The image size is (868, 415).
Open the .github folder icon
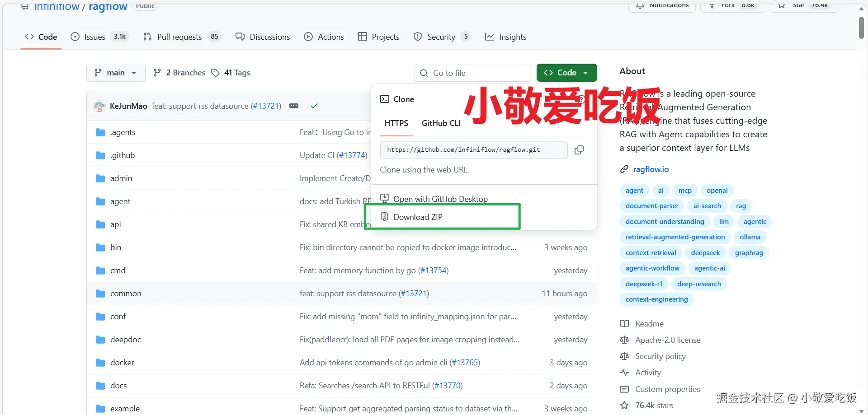[100, 155]
